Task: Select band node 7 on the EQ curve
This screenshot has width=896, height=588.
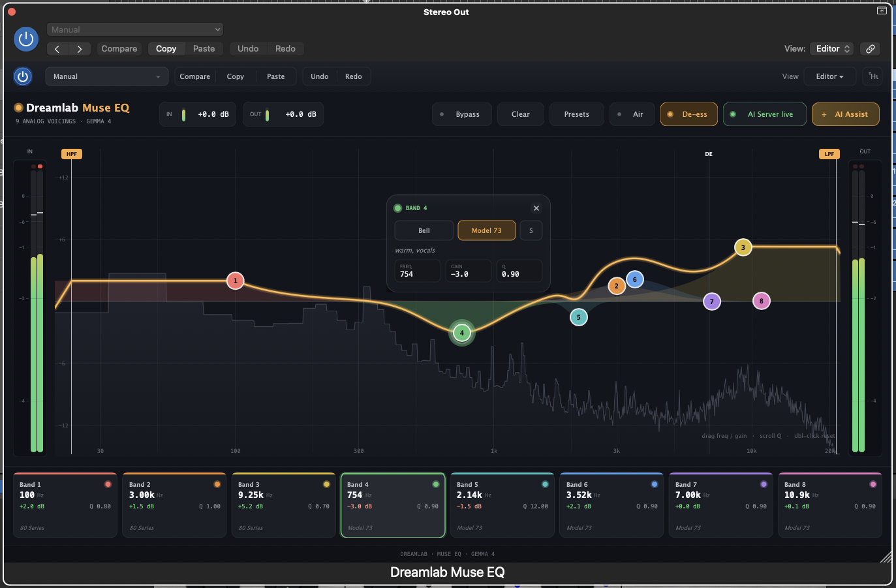Action: coord(712,301)
